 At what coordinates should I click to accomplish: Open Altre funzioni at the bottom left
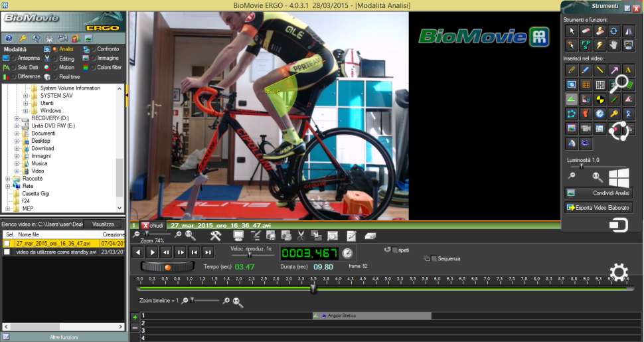point(64,337)
